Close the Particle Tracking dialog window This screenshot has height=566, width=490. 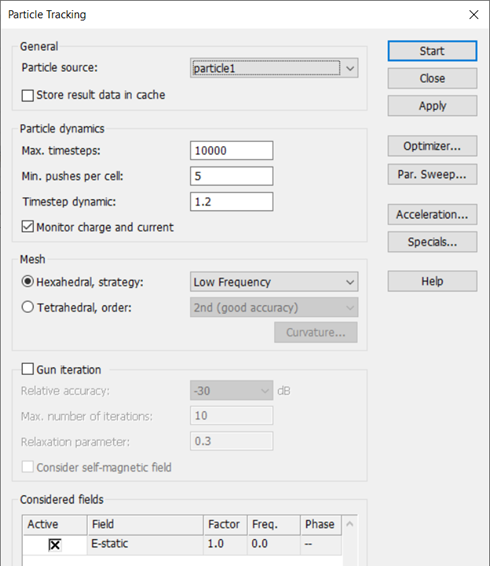point(474,15)
